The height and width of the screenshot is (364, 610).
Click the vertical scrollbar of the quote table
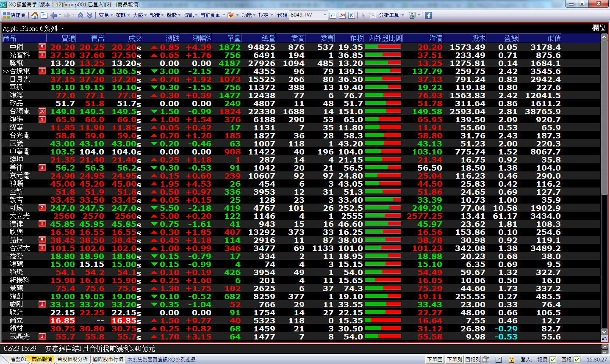tap(604, 118)
